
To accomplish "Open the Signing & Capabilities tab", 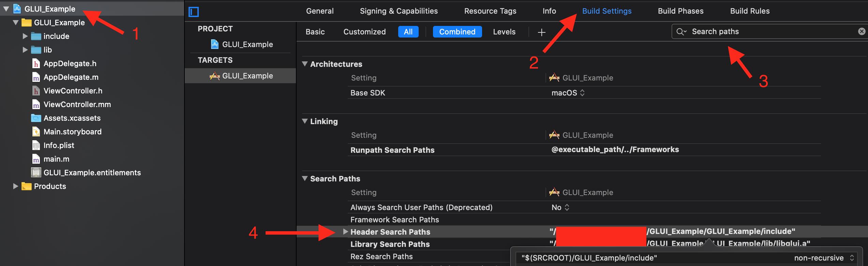I will tap(399, 11).
